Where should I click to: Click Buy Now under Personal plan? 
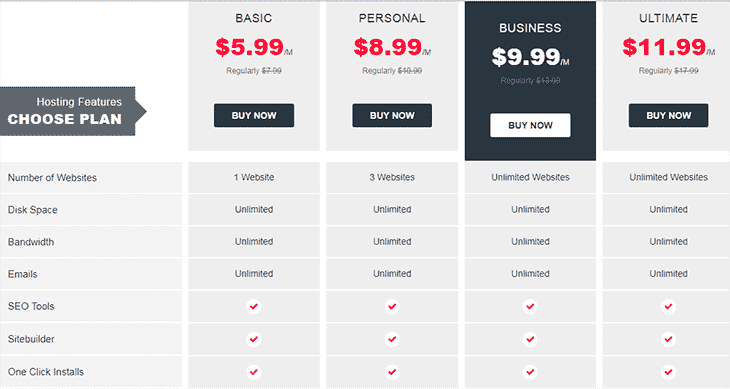pyautogui.click(x=392, y=115)
